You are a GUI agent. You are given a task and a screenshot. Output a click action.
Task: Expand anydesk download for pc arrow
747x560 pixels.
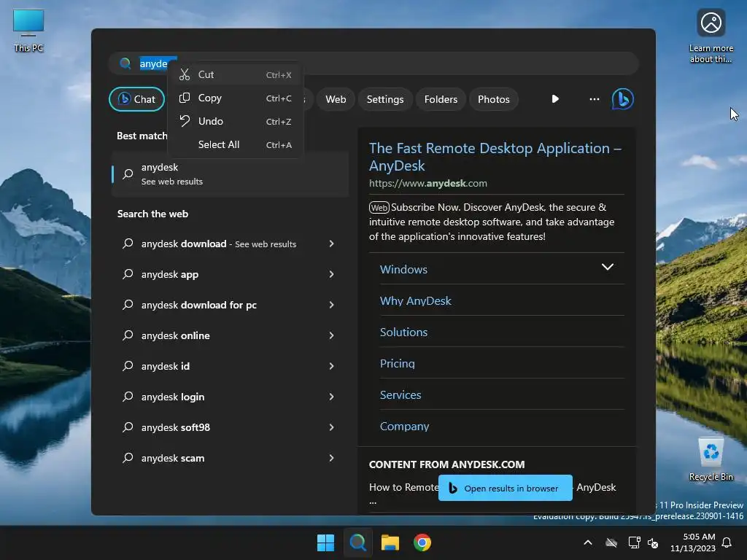click(x=332, y=305)
